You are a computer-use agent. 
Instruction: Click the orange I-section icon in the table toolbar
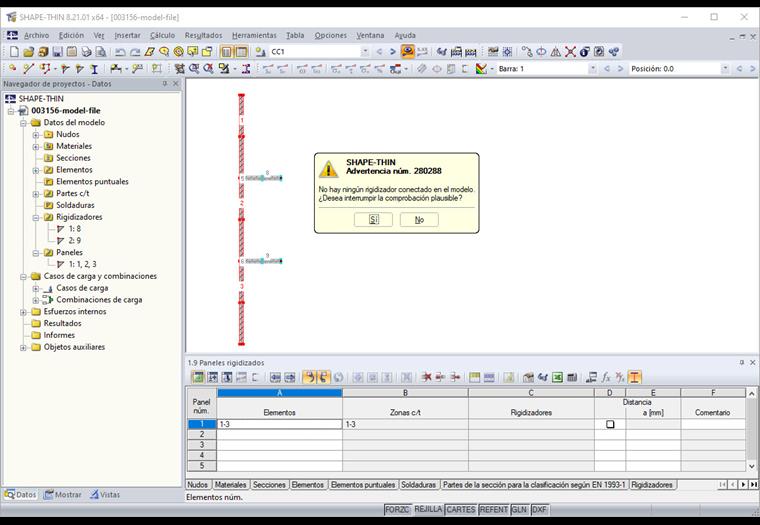[x=634, y=377]
